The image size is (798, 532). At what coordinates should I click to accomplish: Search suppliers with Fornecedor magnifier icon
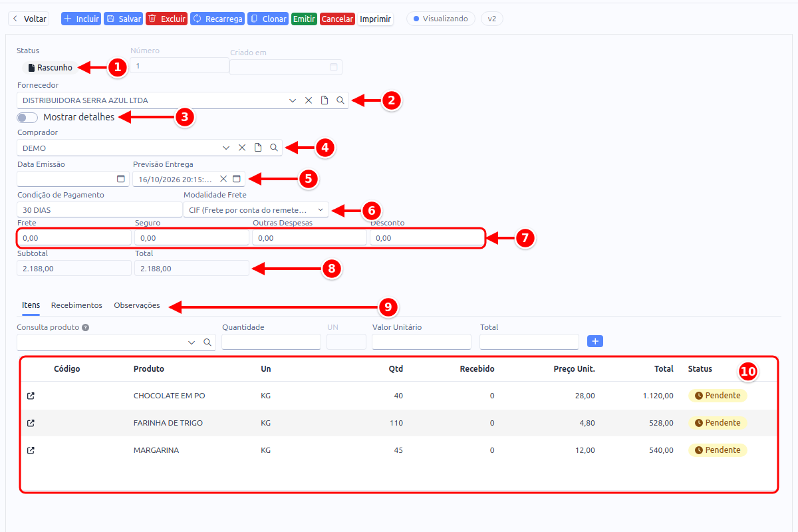340,100
